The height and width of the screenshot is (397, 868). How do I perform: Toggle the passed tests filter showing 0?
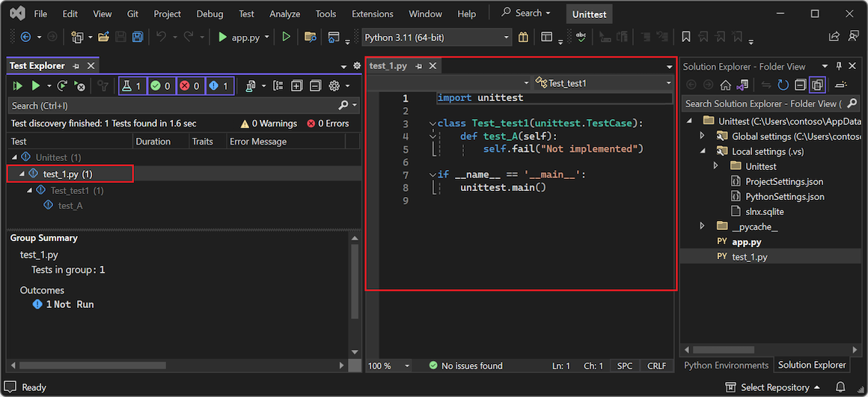tap(162, 86)
